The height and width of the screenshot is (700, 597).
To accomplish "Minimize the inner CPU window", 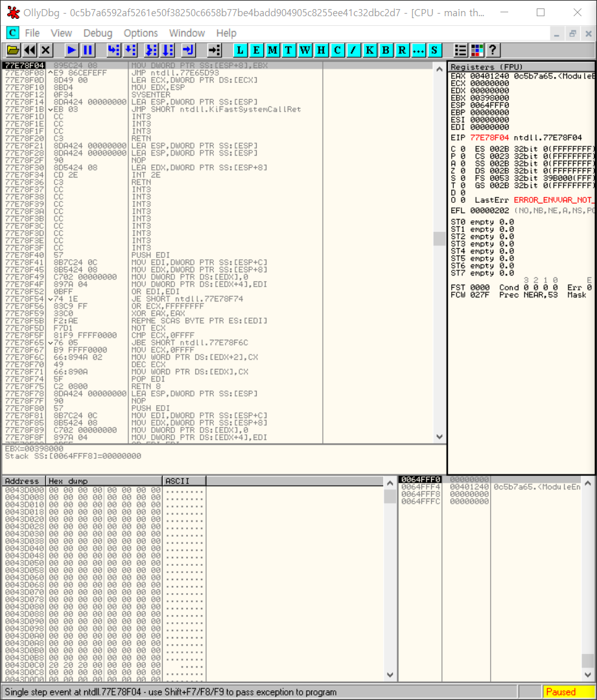I will click(x=556, y=34).
